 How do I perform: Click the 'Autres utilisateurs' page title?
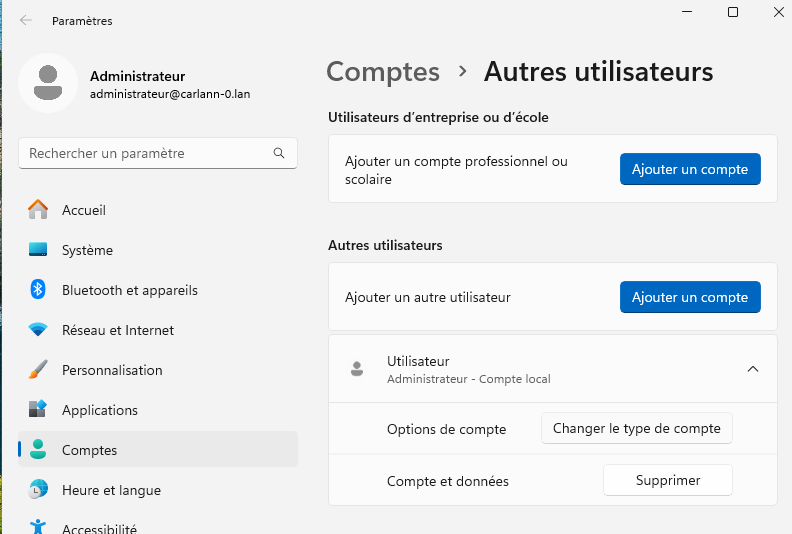[x=599, y=72]
